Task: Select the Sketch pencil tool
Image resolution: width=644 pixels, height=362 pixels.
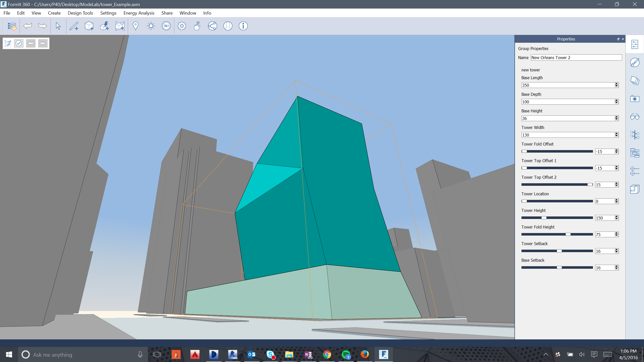Action: pos(74,26)
